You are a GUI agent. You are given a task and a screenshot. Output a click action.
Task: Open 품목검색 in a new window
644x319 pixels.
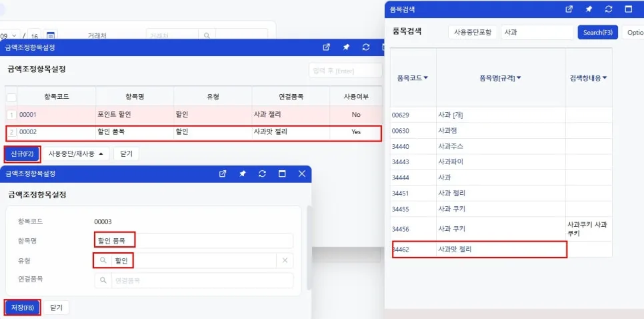[x=569, y=9]
